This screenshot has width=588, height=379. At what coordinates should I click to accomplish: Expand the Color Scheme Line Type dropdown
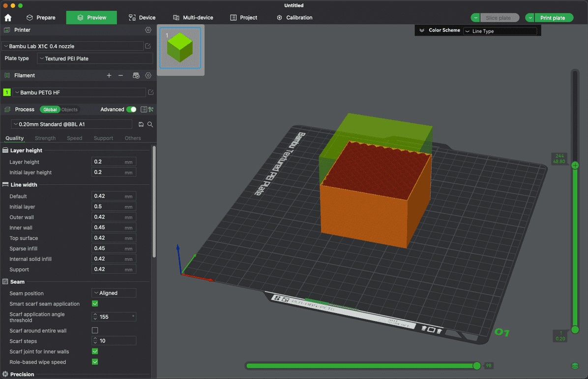(500, 31)
